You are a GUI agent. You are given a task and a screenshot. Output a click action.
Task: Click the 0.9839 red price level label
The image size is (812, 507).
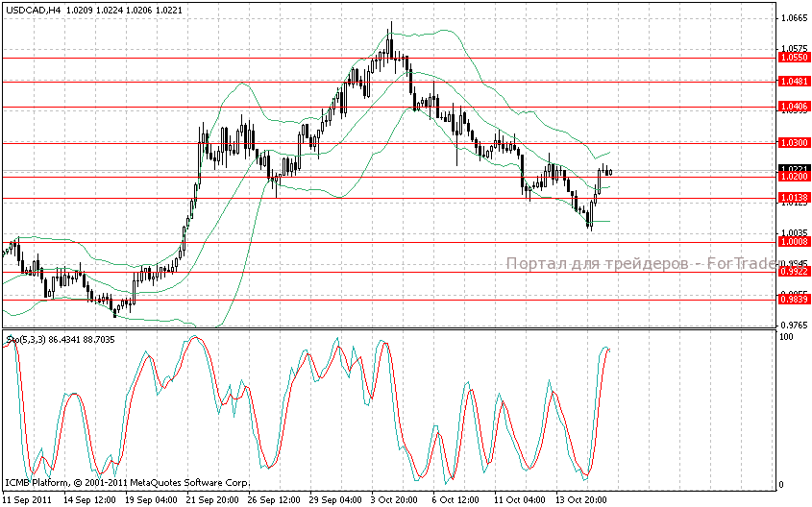tap(794, 300)
